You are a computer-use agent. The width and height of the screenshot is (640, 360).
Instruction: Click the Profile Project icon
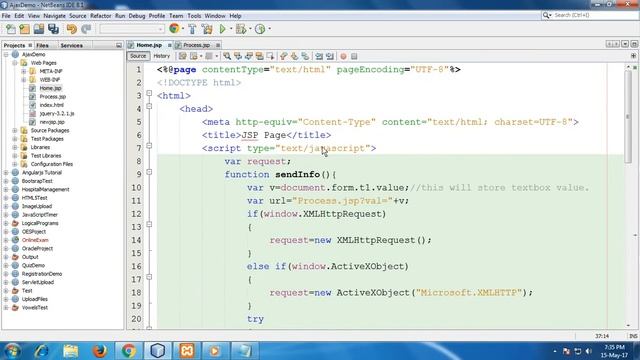(x=260, y=29)
